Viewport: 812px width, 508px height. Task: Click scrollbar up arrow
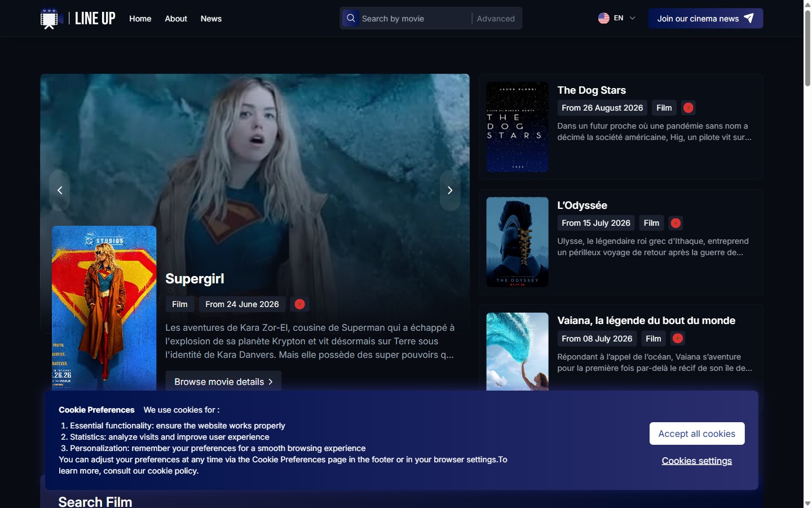tap(807, 4)
